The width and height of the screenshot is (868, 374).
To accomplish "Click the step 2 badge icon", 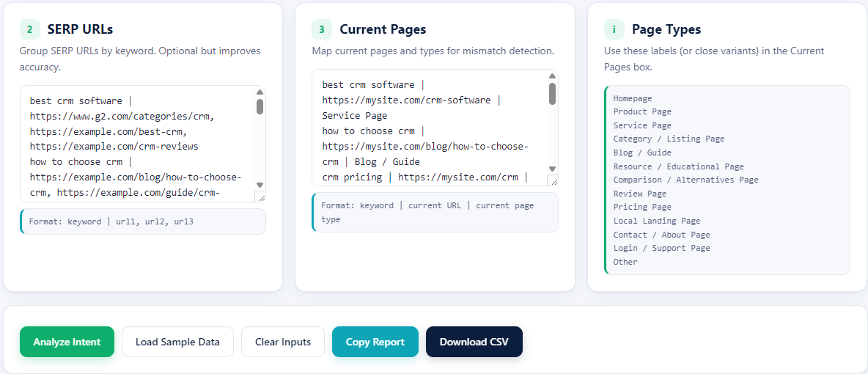I will (x=30, y=29).
